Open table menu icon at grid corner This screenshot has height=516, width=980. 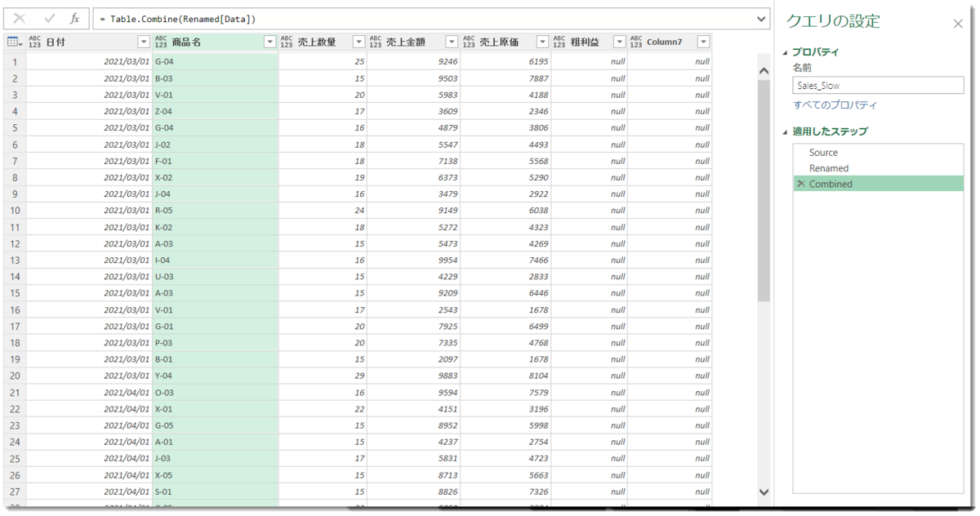click(15, 42)
